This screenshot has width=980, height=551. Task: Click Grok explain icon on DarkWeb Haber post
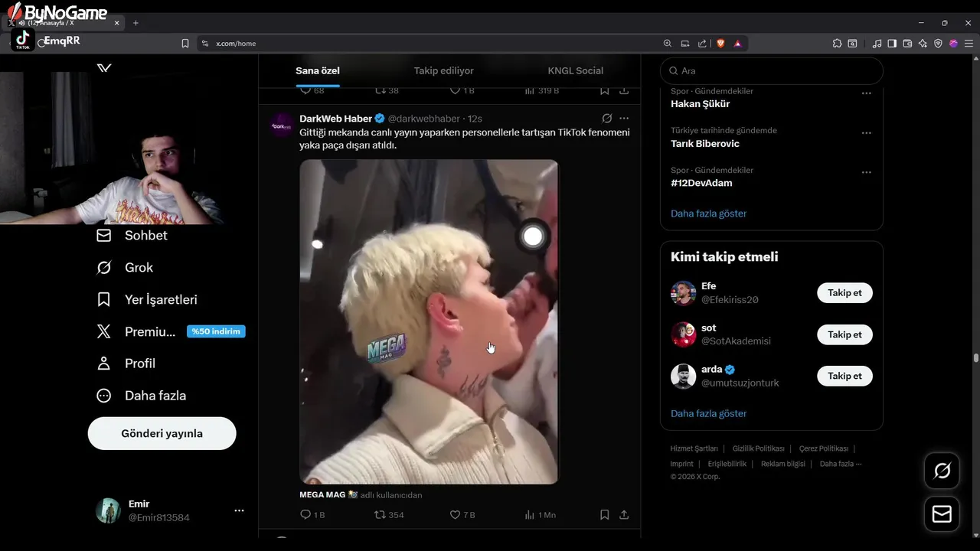pyautogui.click(x=606, y=119)
